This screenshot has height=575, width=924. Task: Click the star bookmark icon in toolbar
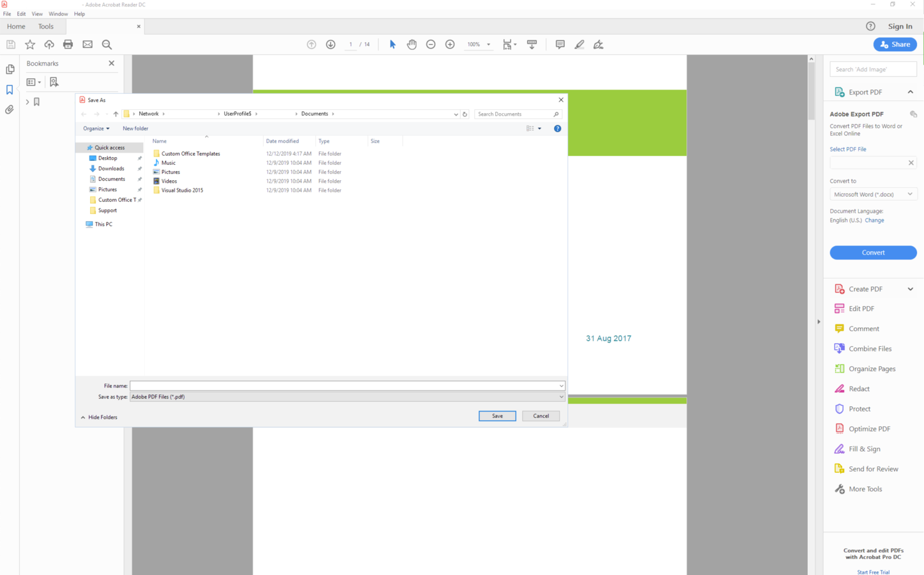pos(30,44)
